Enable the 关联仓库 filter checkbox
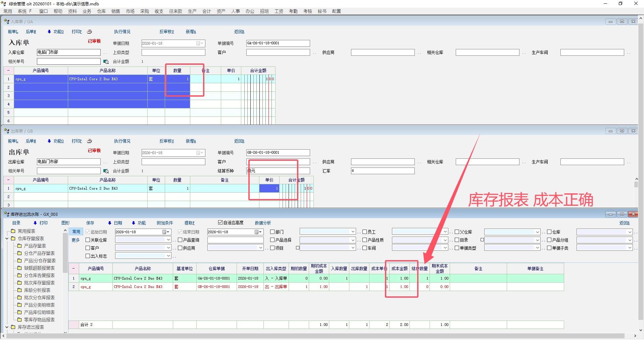The height and width of the screenshot is (340, 644). pyautogui.click(x=88, y=240)
